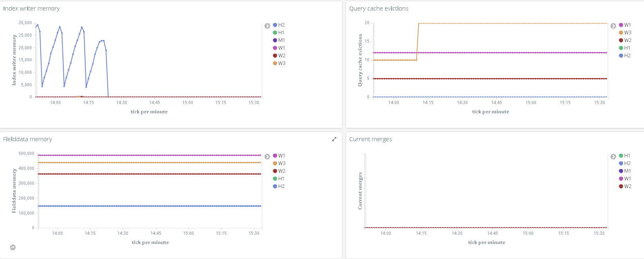
Task: Click M1 legend label in Index writer memory
Action: pyautogui.click(x=281, y=40)
